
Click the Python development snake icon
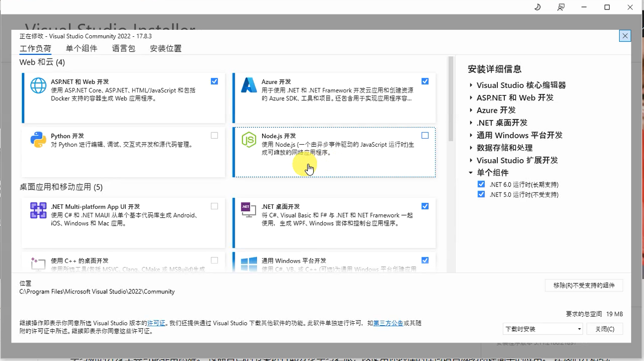pos(38,140)
